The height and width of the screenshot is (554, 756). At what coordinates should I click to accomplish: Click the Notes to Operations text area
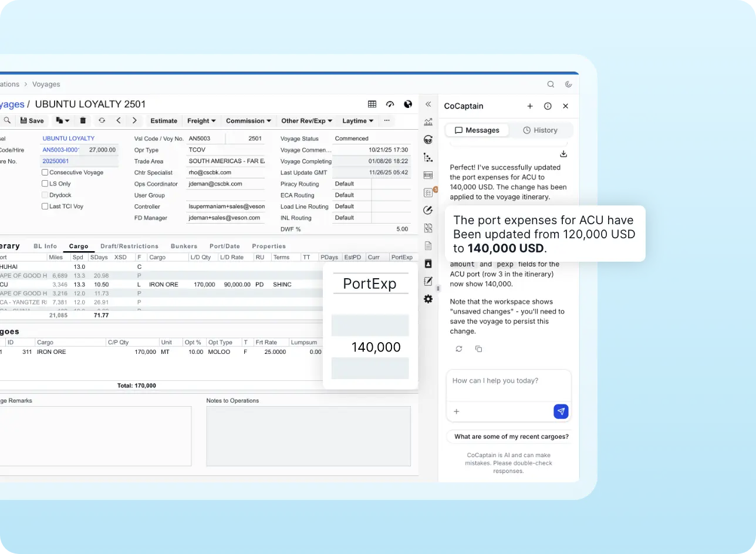coord(309,436)
